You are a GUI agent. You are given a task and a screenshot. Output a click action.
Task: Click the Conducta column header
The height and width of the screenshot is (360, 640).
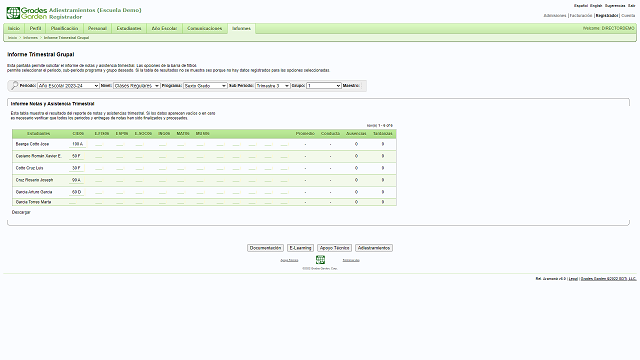330,133
